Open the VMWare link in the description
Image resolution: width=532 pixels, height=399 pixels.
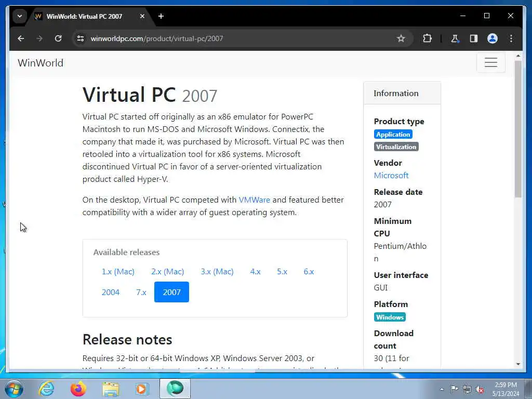click(255, 200)
